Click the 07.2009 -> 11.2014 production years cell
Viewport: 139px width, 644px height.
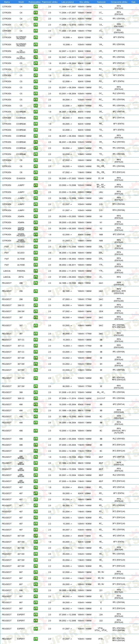point(68,399)
